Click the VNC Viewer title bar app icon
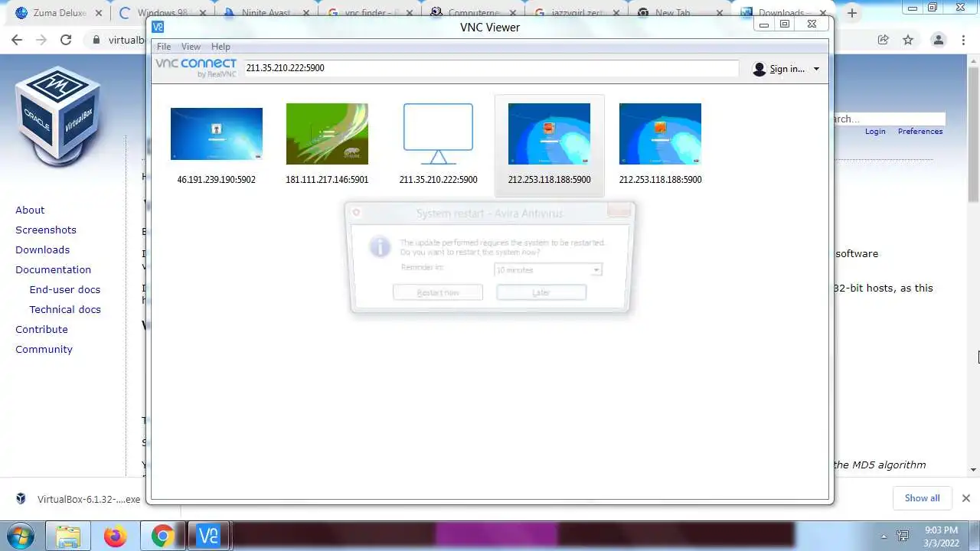Image resolution: width=980 pixels, height=551 pixels. [x=158, y=26]
